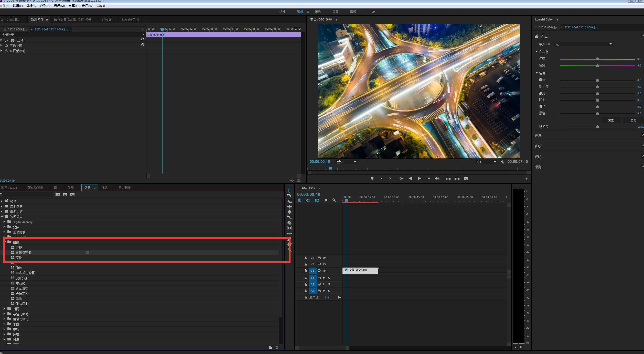Click the 重置 tone button
This screenshot has width=644, height=354.
[611, 120]
